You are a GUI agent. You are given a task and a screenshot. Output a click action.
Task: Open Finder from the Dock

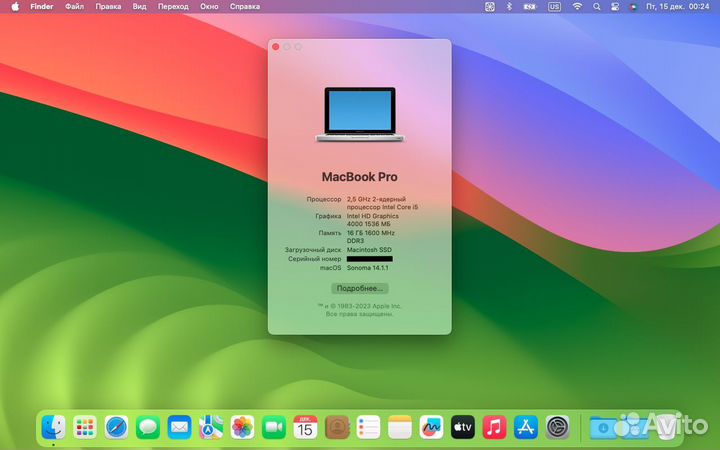point(53,428)
